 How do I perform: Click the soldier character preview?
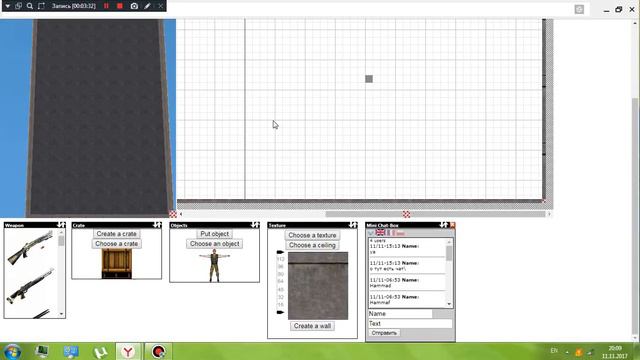click(214, 266)
